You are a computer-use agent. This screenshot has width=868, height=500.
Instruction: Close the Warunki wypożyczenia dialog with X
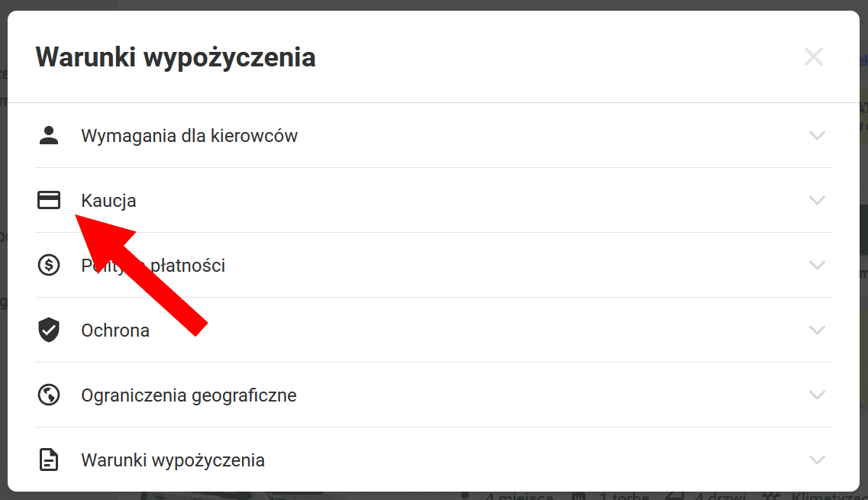point(813,56)
